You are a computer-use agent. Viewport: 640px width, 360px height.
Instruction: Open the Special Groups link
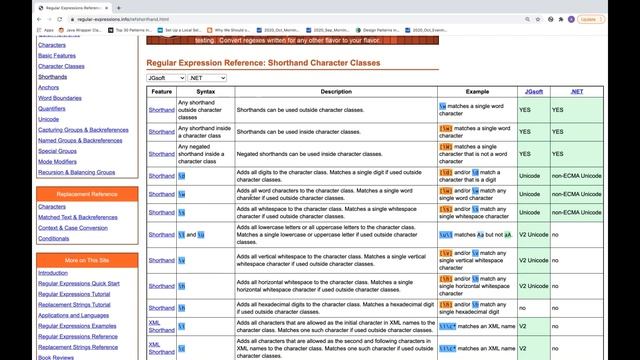tap(58, 151)
